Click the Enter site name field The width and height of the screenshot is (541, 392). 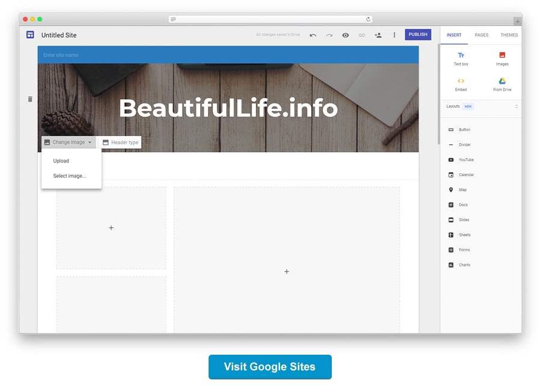coord(61,55)
